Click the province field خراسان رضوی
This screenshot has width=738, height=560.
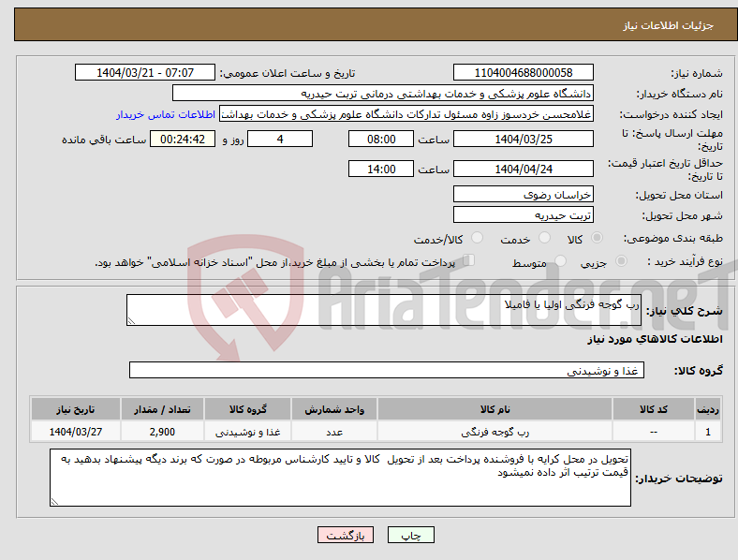(524, 195)
